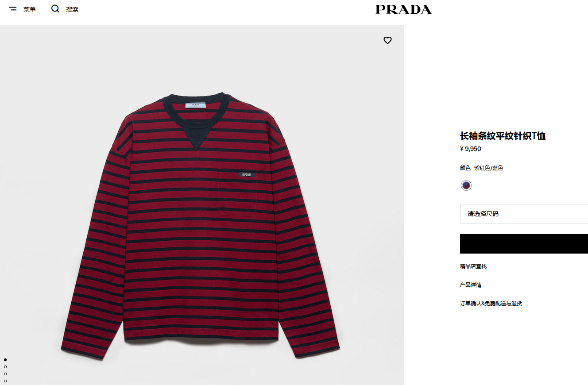Click the striped shirt product image
588x385 pixels.
(x=200, y=226)
